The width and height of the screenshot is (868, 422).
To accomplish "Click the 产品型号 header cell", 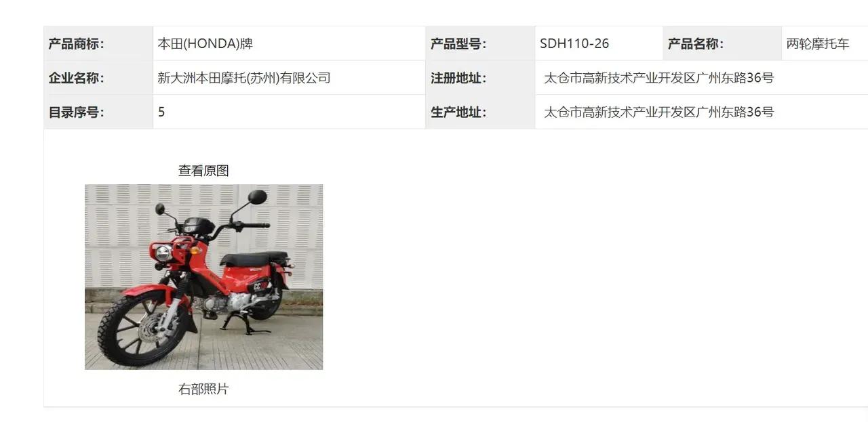I will [x=480, y=44].
